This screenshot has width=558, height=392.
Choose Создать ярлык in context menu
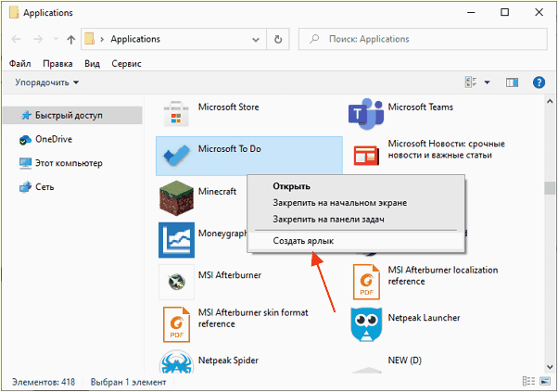pyautogui.click(x=356, y=241)
